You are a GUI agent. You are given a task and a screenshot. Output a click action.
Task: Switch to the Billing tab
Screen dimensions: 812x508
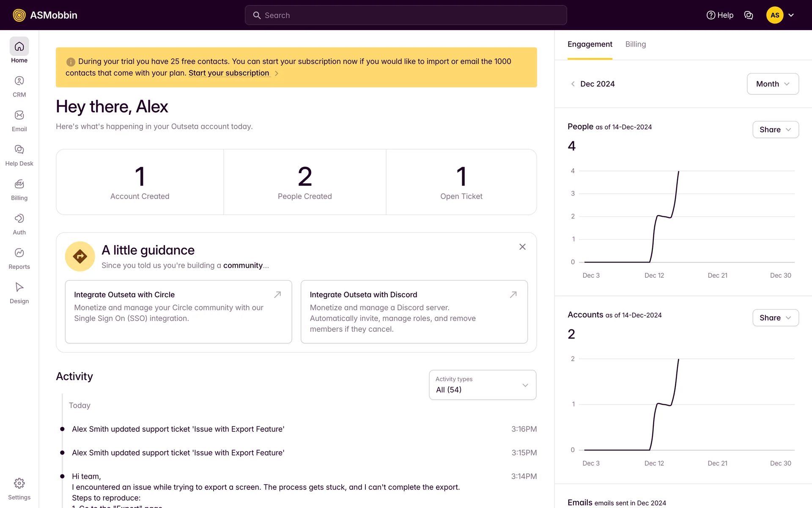635,44
